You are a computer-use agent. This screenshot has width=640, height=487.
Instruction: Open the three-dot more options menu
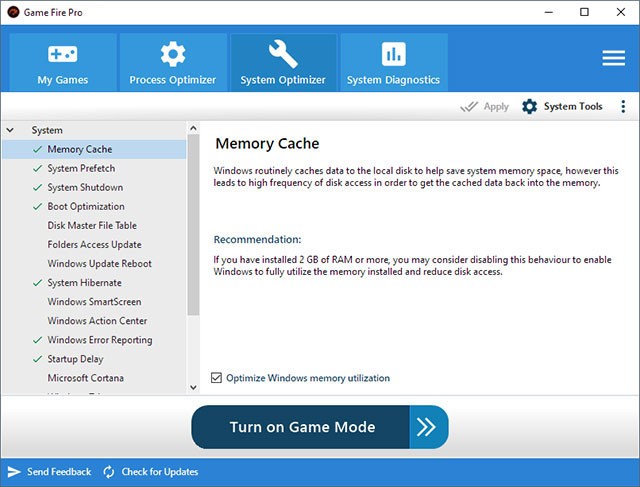[623, 107]
